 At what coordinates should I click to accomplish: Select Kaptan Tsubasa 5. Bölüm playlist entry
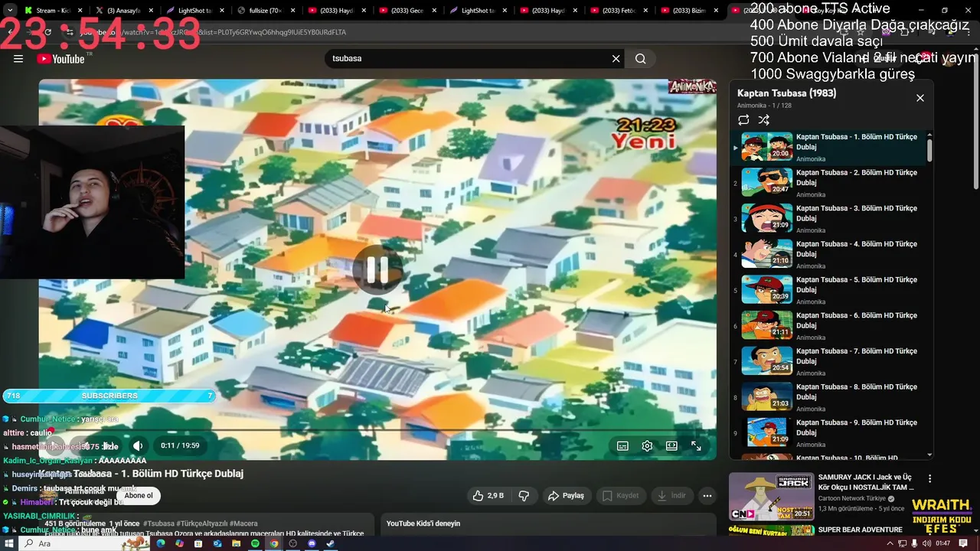[828, 290]
